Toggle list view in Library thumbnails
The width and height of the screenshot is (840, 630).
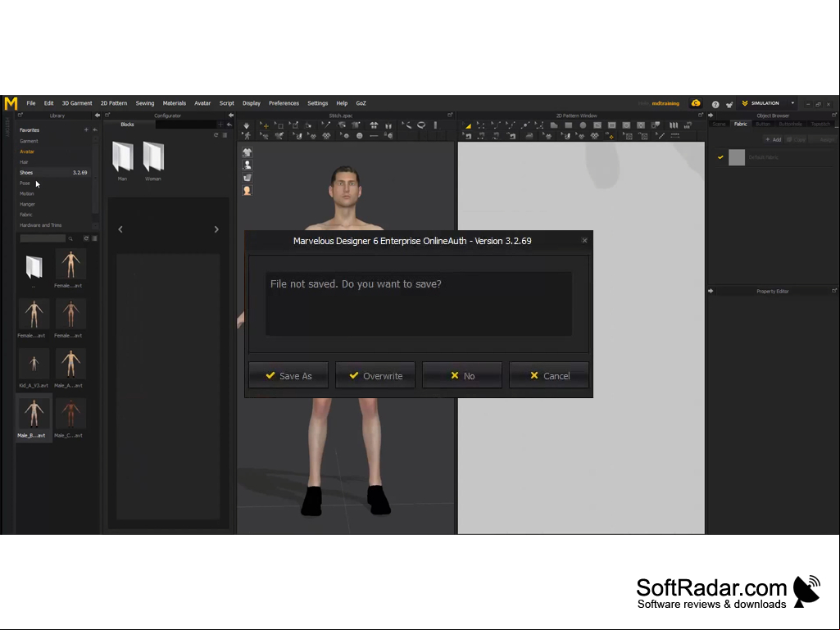(x=94, y=238)
